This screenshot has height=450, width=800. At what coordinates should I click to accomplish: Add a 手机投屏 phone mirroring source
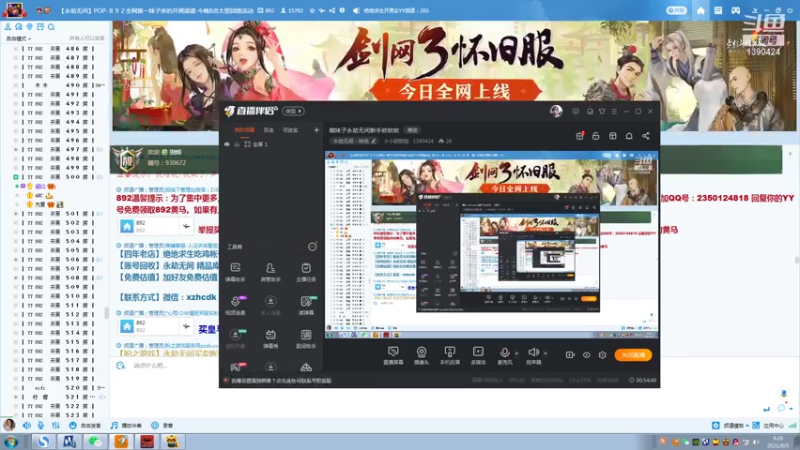tap(449, 356)
